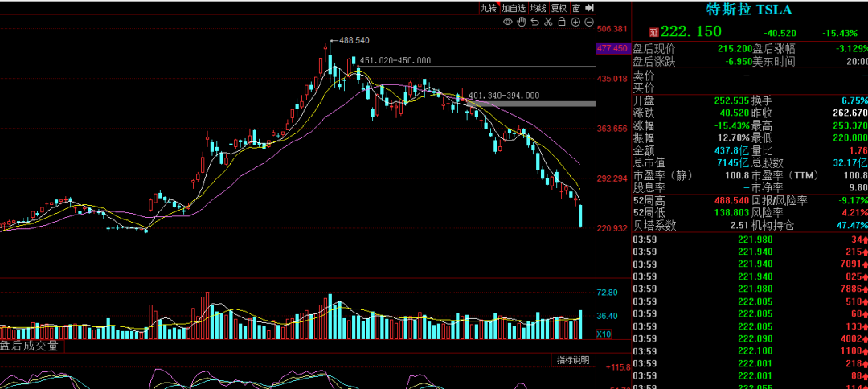Screen dimensions: 868x389
Task: Select the tick row with volume 7091
Action: click(x=750, y=264)
